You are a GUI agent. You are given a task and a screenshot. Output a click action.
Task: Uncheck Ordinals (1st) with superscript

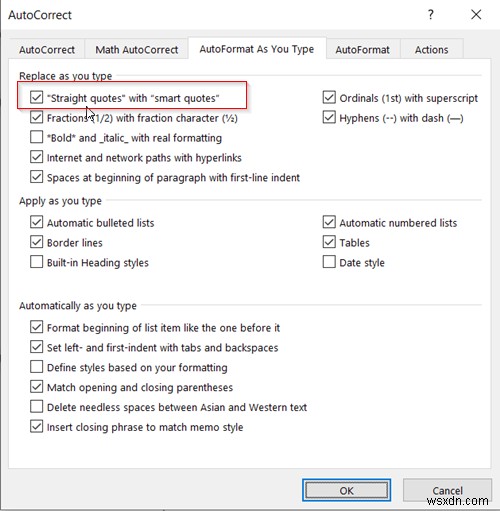pyautogui.click(x=329, y=97)
